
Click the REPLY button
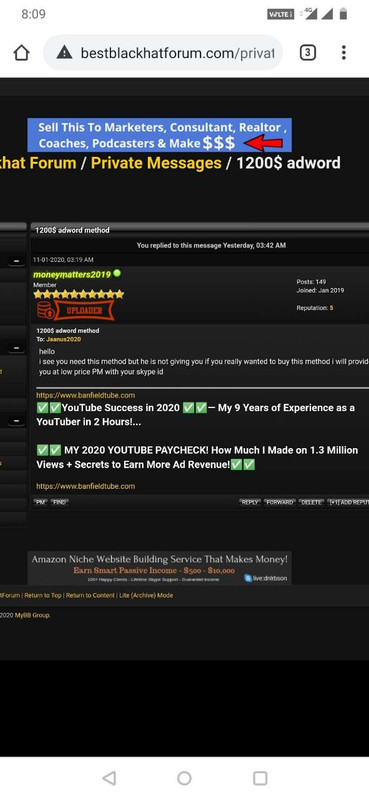click(250, 503)
